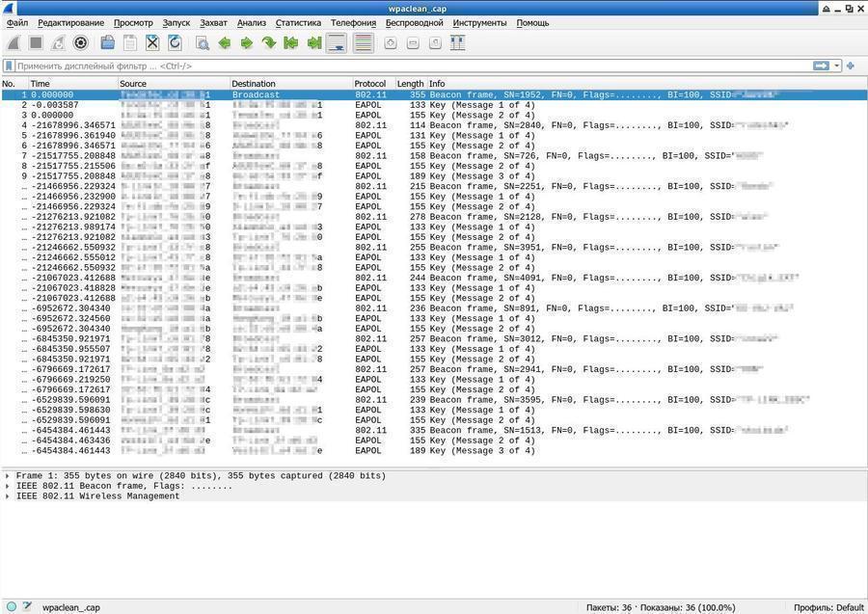Sort by the Info column header

pos(647,84)
